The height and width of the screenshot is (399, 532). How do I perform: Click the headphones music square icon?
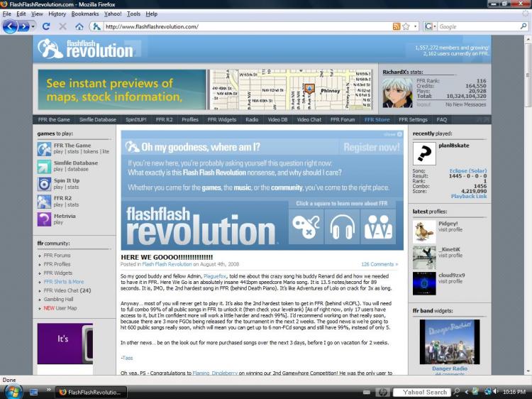point(342,226)
